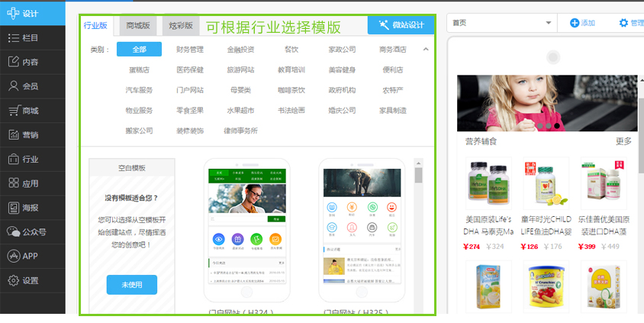This screenshot has height=323, width=644.
Task: Open the 首页 page dropdown
Action: (501, 23)
